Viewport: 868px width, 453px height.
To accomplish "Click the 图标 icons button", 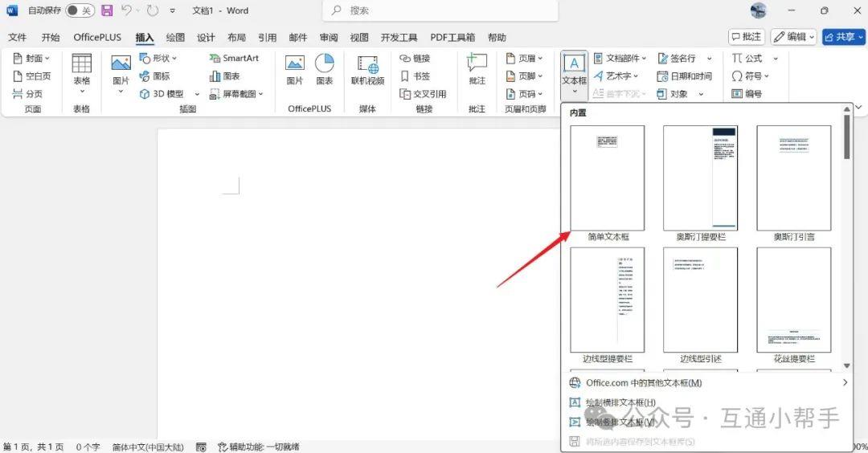I will tap(154, 75).
